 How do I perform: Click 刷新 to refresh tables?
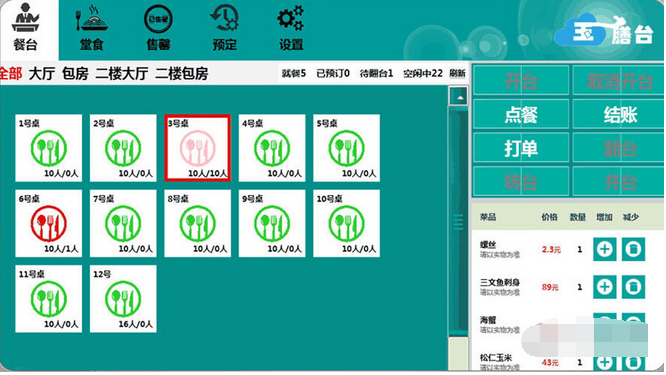[457, 73]
